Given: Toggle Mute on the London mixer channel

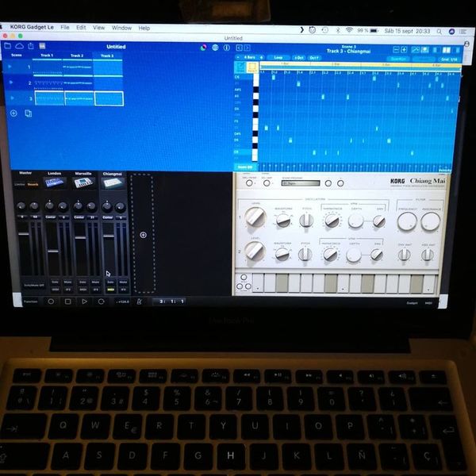Looking at the screenshot, I should pos(67,282).
